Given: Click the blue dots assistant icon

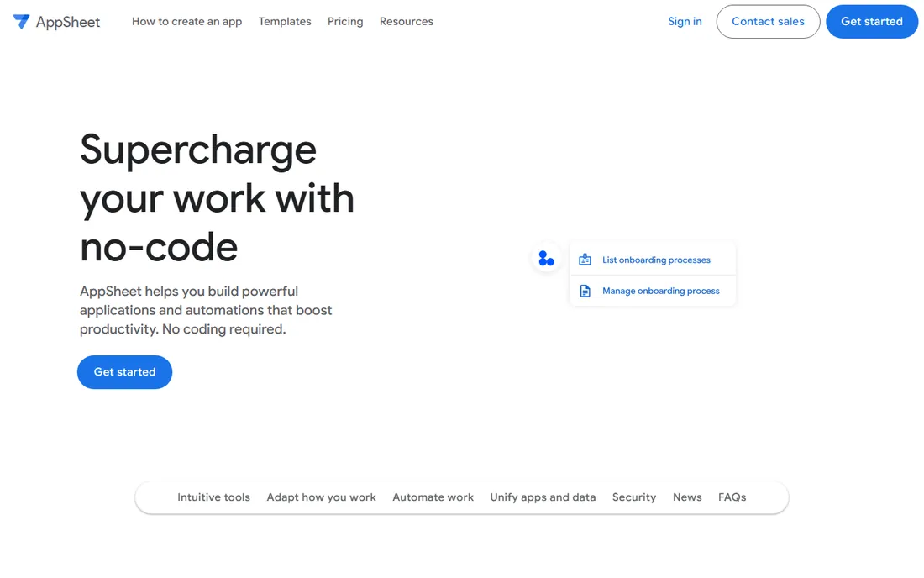Looking at the screenshot, I should pyautogui.click(x=546, y=259).
